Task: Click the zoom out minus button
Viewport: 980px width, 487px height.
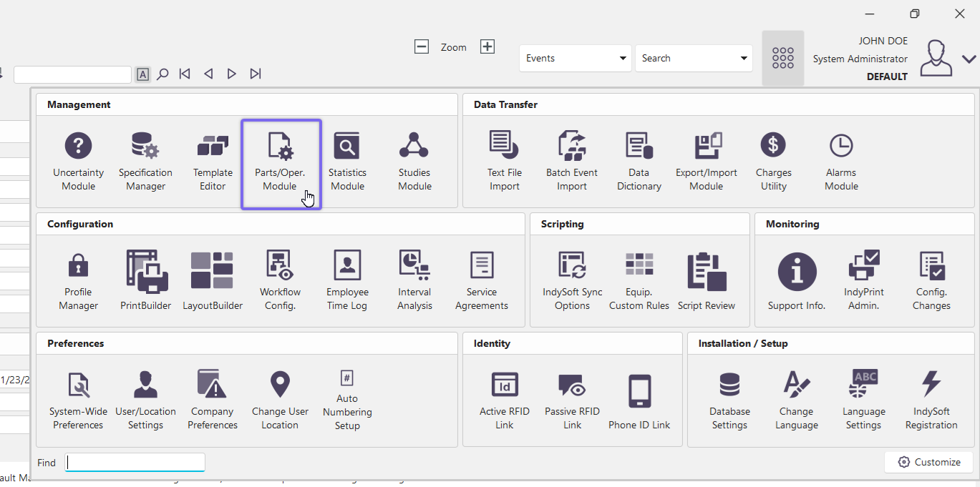Action: pyautogui.click(x=422, y=46)
